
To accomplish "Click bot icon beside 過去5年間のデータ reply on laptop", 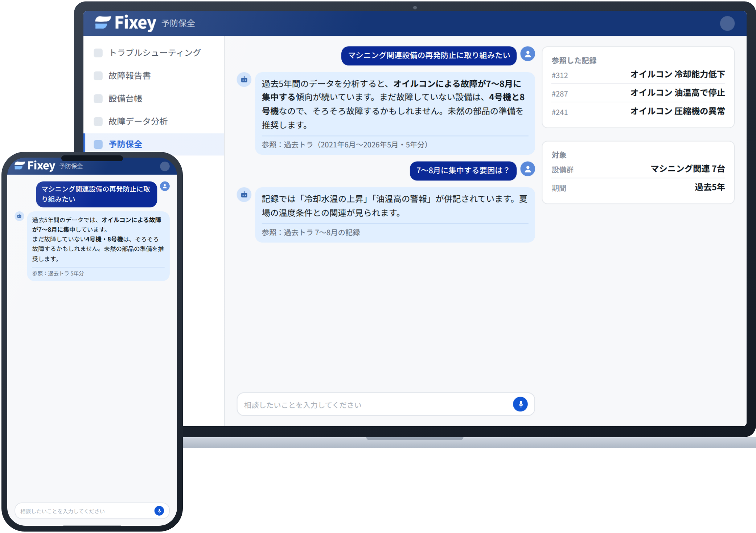I will (244, 80).
